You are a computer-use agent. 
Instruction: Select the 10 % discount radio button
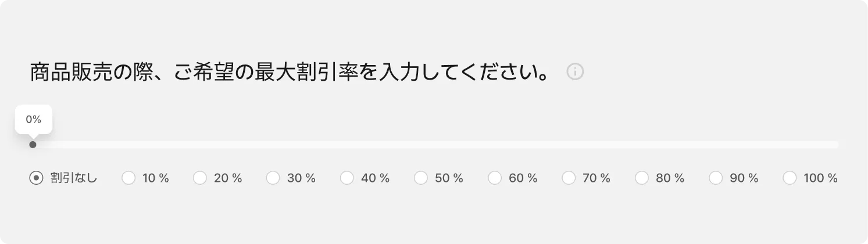128,178
